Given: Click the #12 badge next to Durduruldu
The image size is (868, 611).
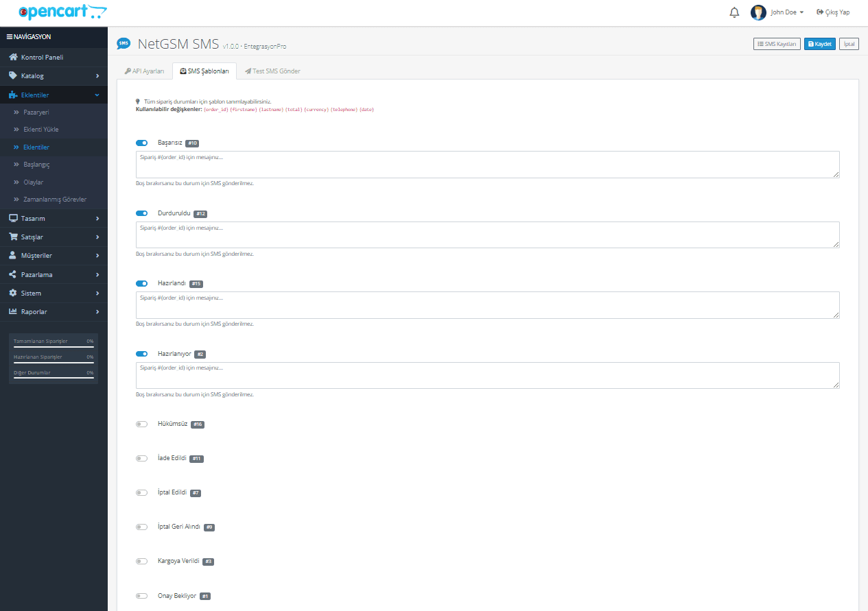Looking at the screenshot, I should pyautogui.click(x=200, y=214).
